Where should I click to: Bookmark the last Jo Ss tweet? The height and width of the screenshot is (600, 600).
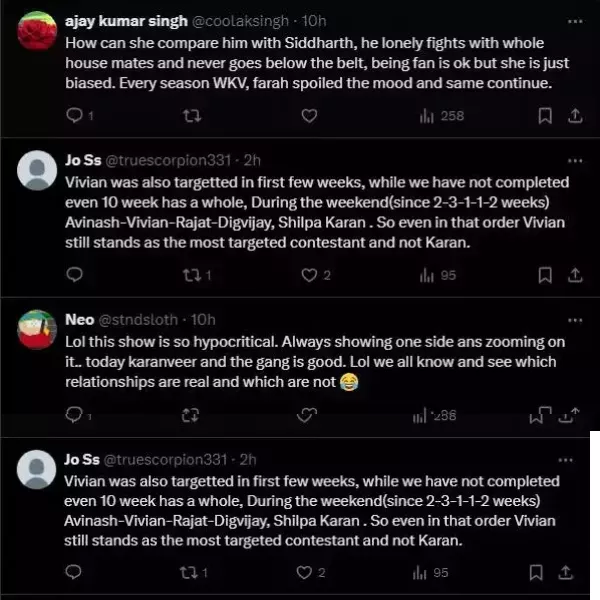545,573
